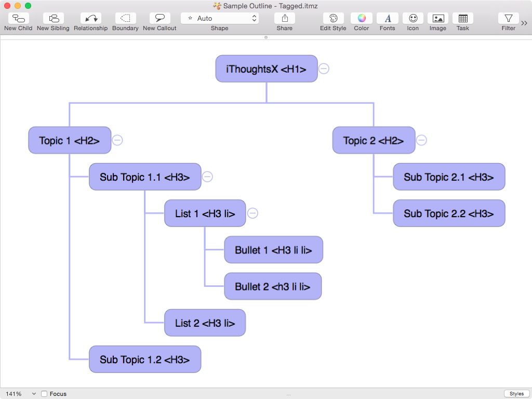
Task: Open the Color picker wheel
Action: coord(362,18)
